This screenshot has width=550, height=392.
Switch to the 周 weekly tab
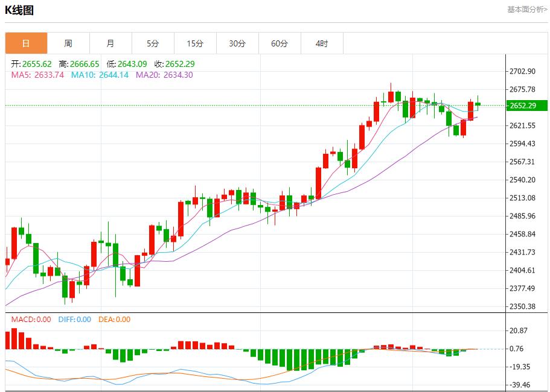[68, 43]
